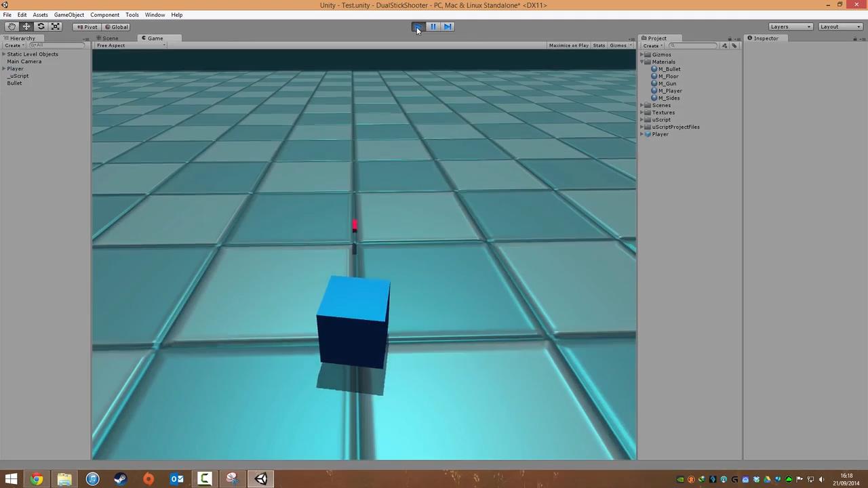Open the Window menu
This screenshot has height=488, width=868.
(x=155, y=15)
